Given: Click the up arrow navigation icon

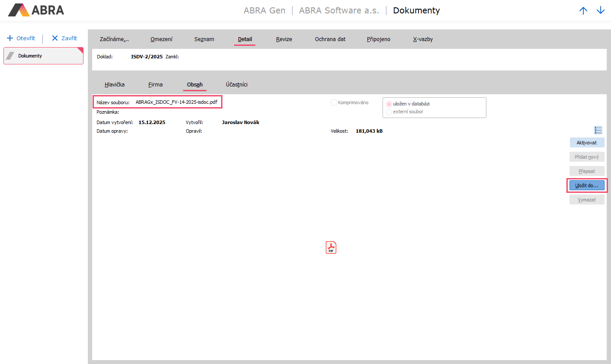Looking at the screenshot, I should (583, 11).
